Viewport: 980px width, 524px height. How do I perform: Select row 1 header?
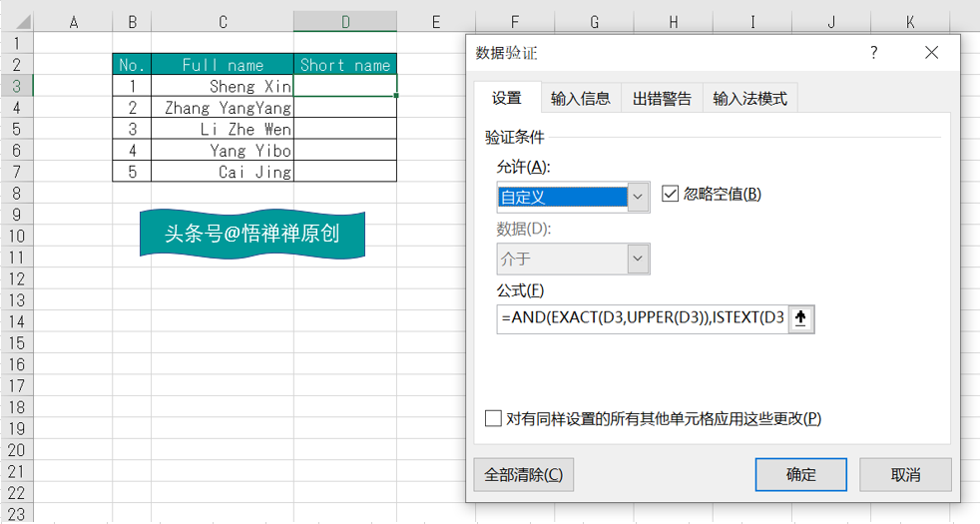click(x=17, y=43)
